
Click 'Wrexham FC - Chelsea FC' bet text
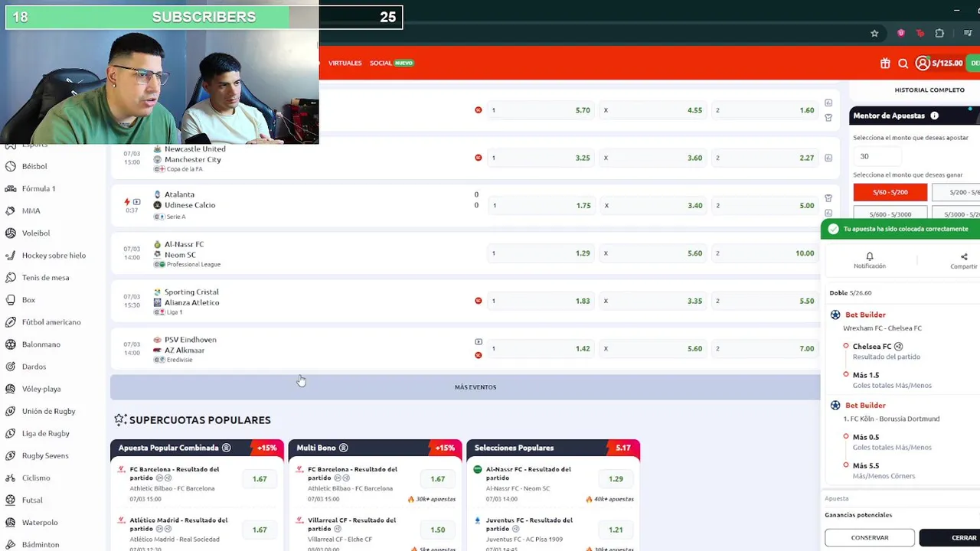click(x=882, y=328)
